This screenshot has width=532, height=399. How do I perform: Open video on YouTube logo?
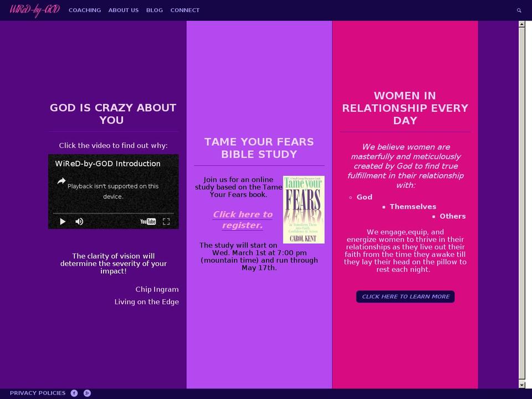(148, 222)
